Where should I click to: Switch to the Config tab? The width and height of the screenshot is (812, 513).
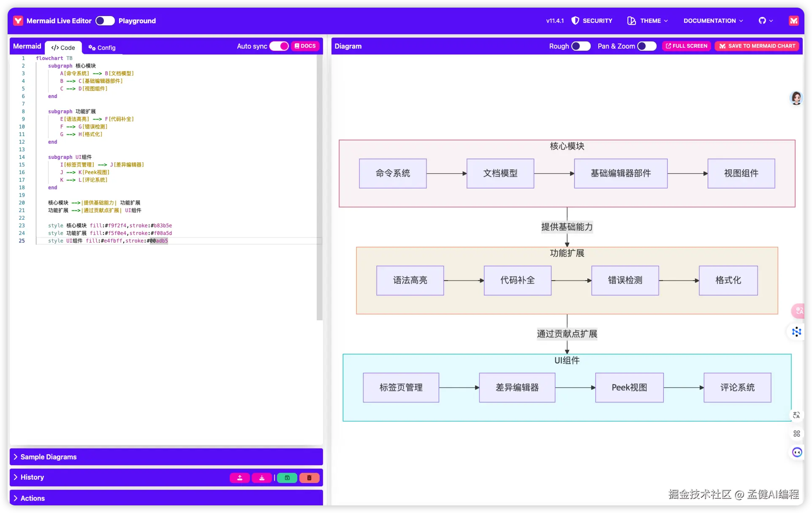[x=102, y=48]
